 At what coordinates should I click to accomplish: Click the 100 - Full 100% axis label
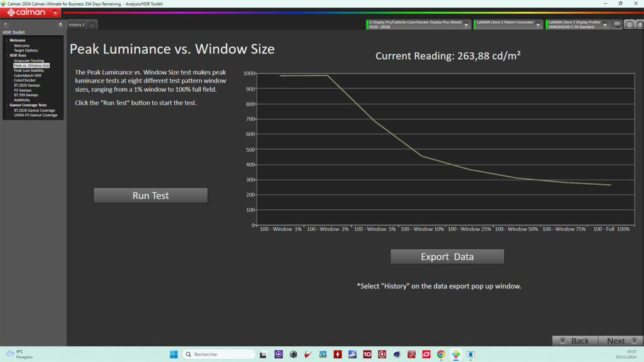click(x=611, y=229)
